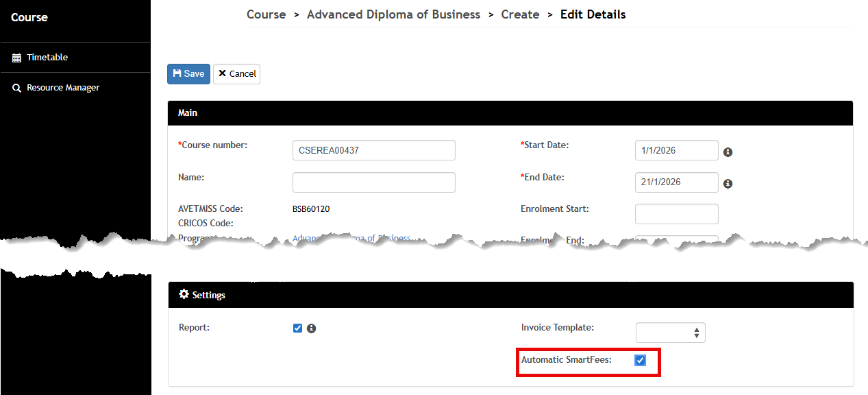The height and width of the screenshot is (395, 868).
Task: Toggle the Report checkbox
Action: [x=297, y=328]
